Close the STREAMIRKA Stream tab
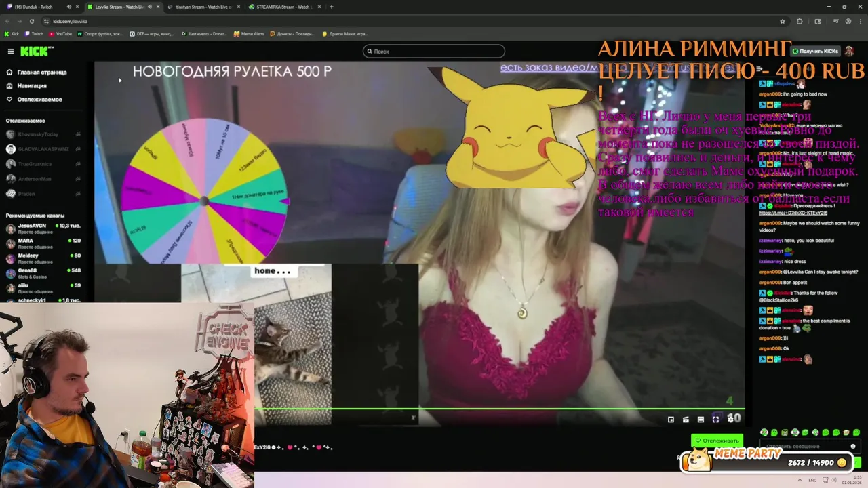This screenshot has height=488, width=868. click(320, 7)
